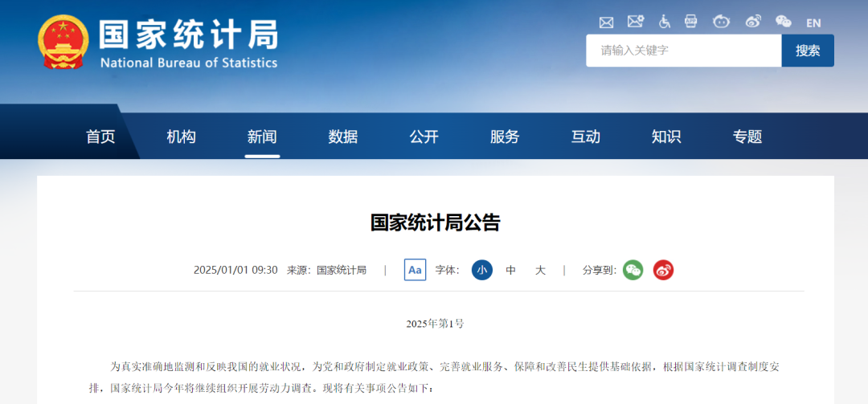Screen dimensions: 868x404
Task: Open the 新闻 navigation menu
Action: tap(262, 137)
